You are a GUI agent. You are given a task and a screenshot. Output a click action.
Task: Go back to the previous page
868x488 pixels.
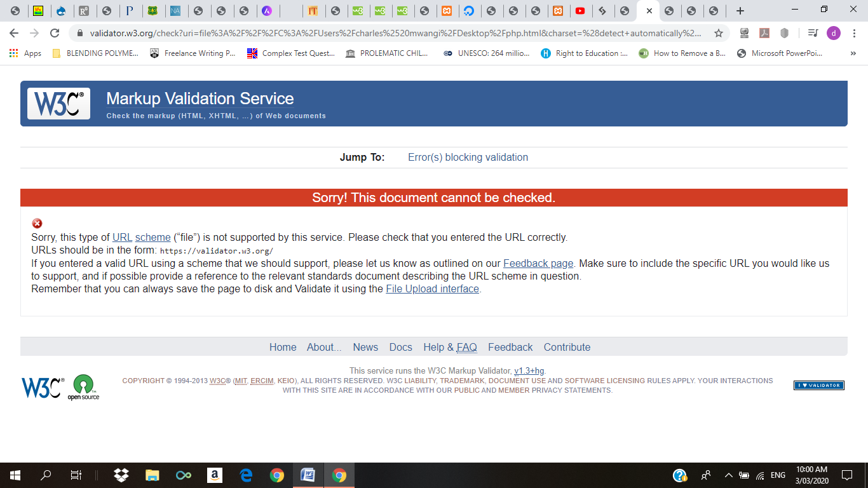[14, 33]
